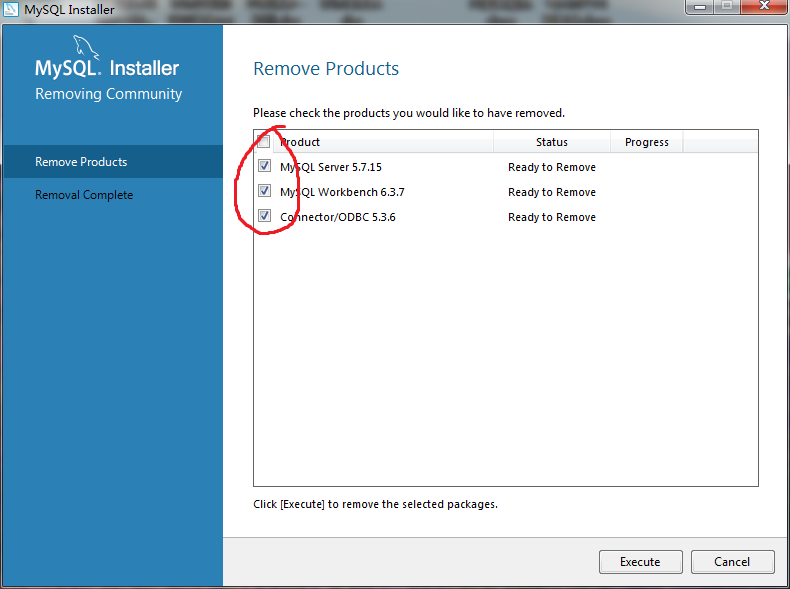
Task: Click the MySQL dolphin logo in sidebar
Action: click(x=86, y=47)
